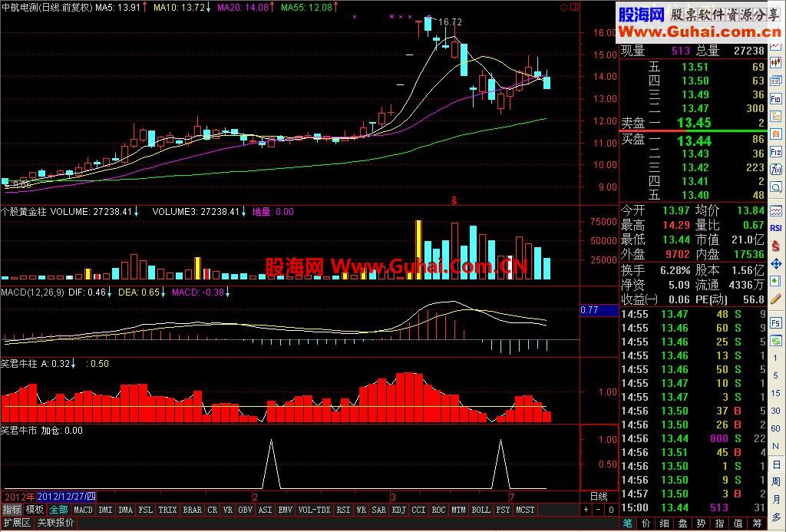Select the BOLL indicator tab

pyautogui.click(x=481, y=510)
